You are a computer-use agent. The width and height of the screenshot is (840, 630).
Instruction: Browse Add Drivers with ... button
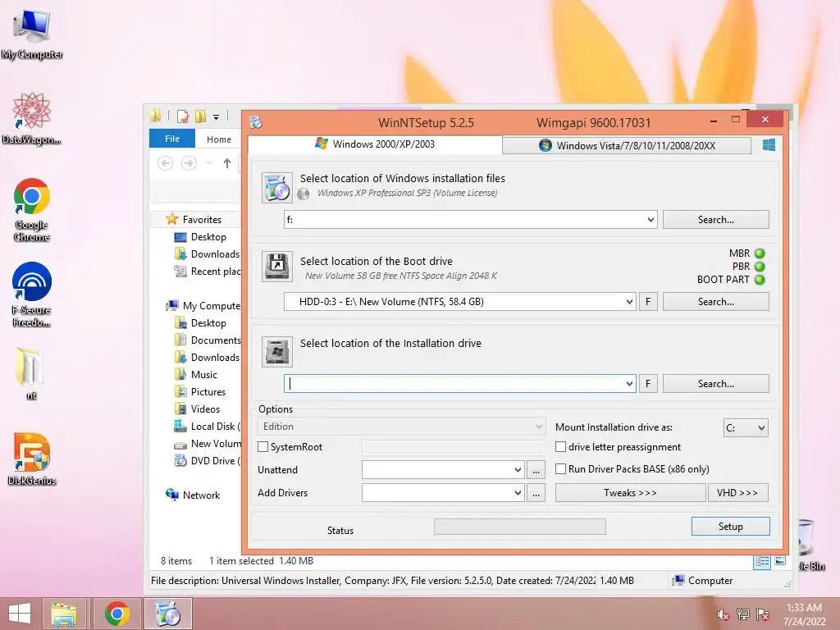(x=536, y=493)
